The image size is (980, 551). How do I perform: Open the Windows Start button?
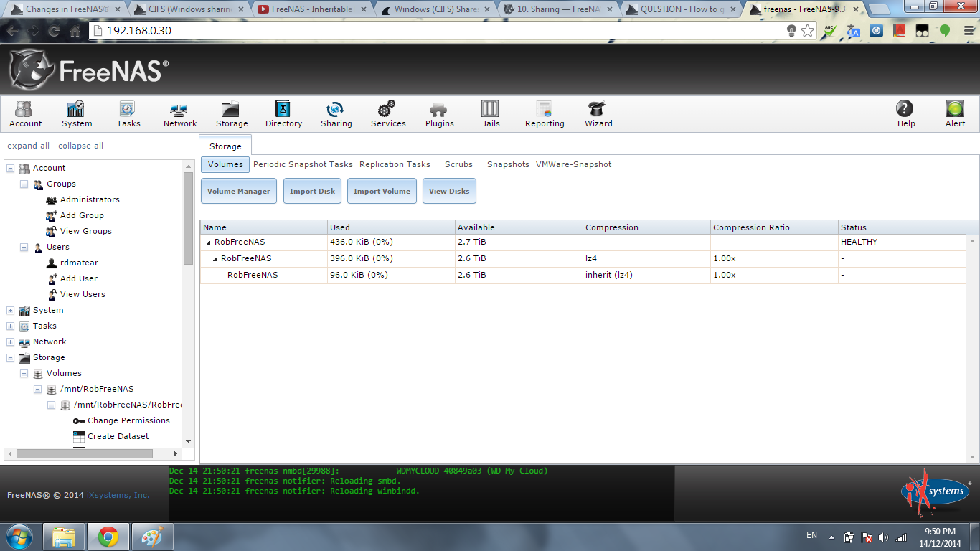point(19,537)
